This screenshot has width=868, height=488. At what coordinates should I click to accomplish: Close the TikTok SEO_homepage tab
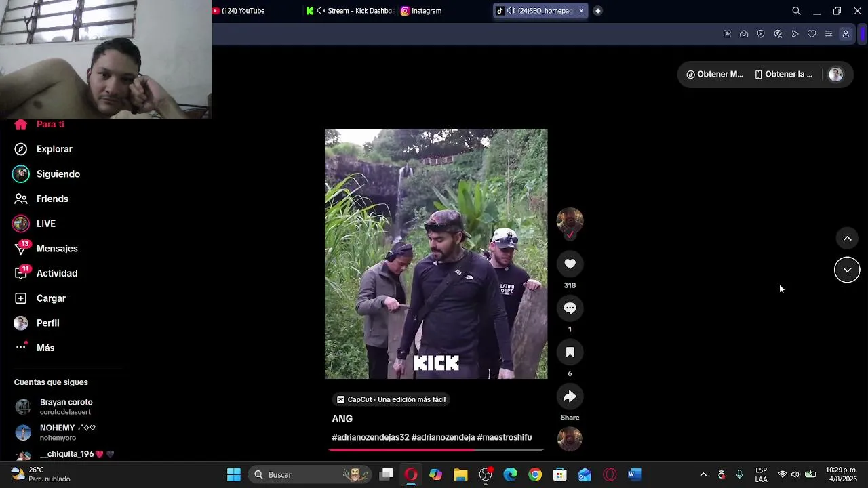pos(581,11)
